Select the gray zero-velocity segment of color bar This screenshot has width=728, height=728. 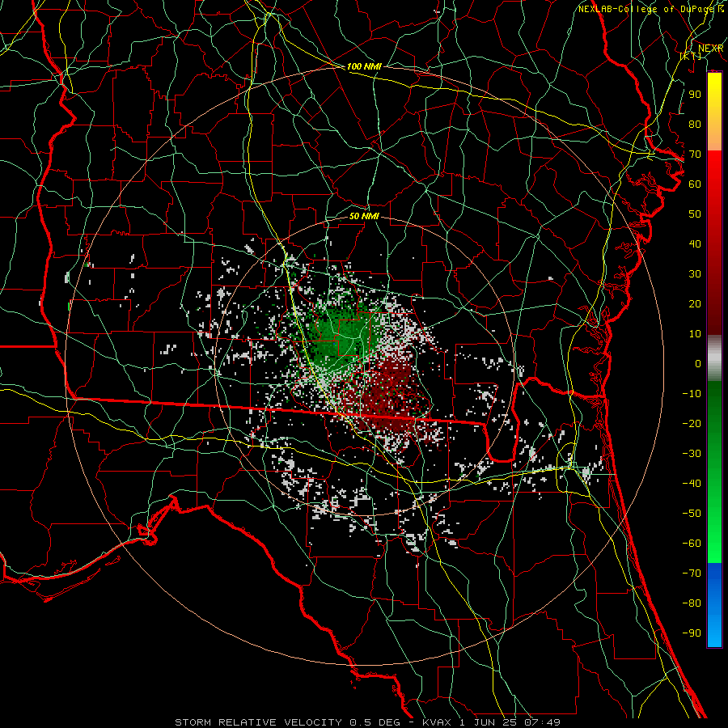pyautogui.click(x=714, y=358)
